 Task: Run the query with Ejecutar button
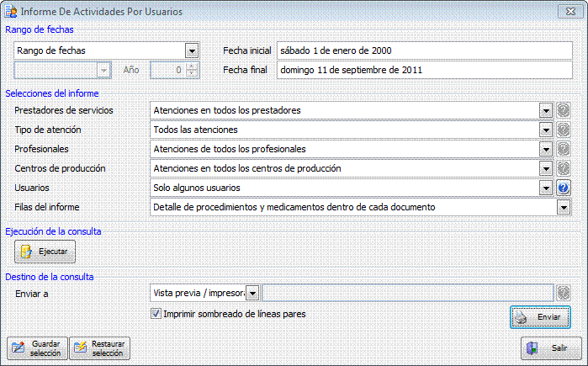click(x=45, y=252)
